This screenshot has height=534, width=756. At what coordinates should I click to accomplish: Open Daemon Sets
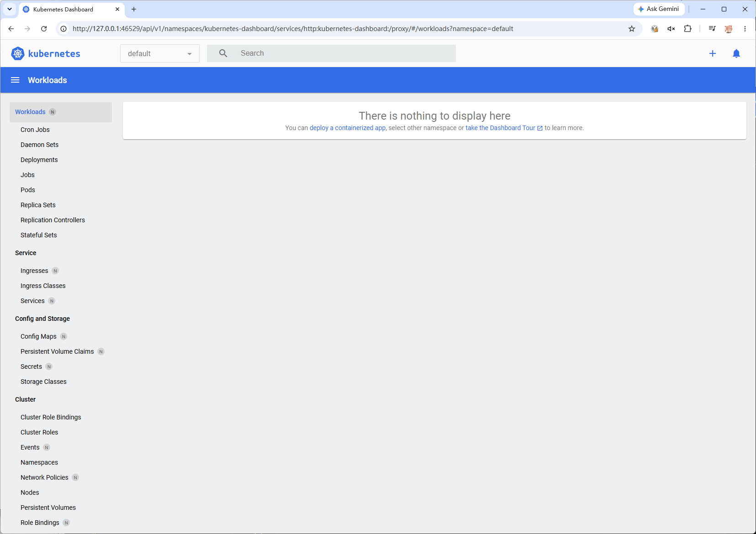(x=40, y=145)
